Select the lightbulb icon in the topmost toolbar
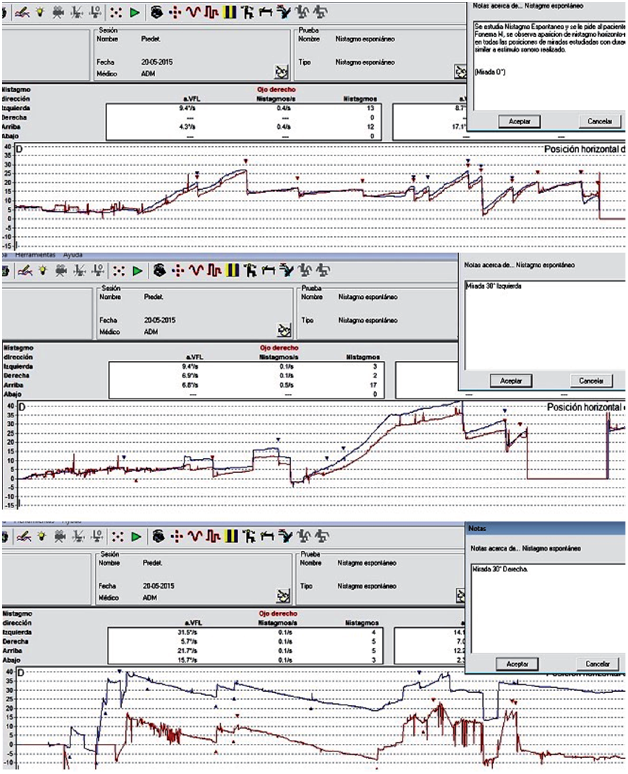Viewport: 628px width, 774px height. tap(41, 12)
